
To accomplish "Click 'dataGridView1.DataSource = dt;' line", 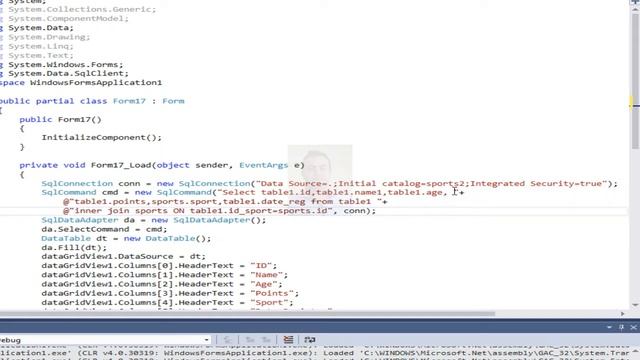I will tap(123, 257).
